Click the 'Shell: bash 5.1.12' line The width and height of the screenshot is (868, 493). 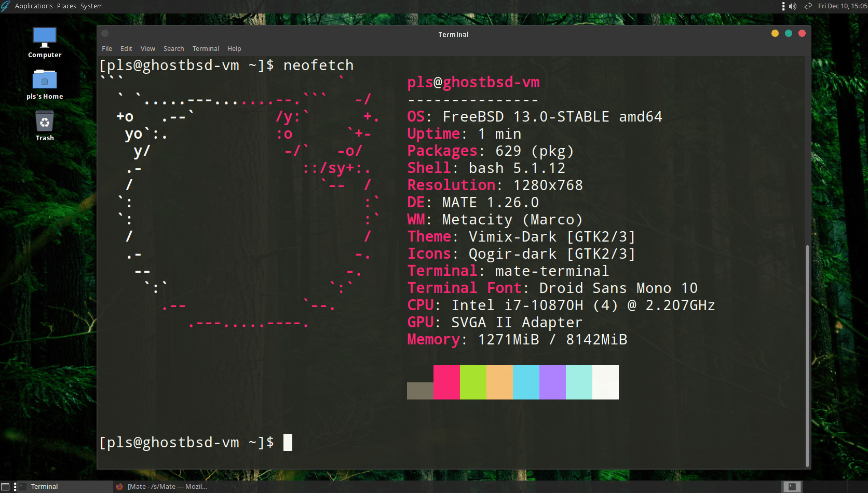486,168
